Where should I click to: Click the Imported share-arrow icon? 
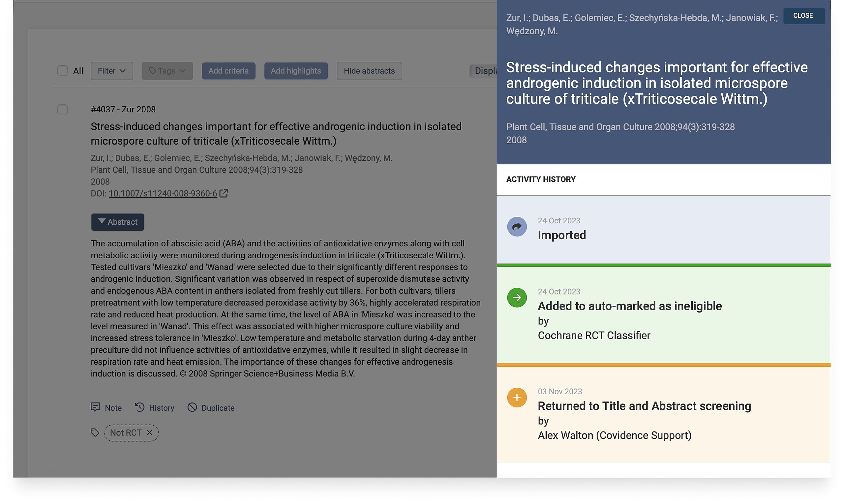click(517, 227)
